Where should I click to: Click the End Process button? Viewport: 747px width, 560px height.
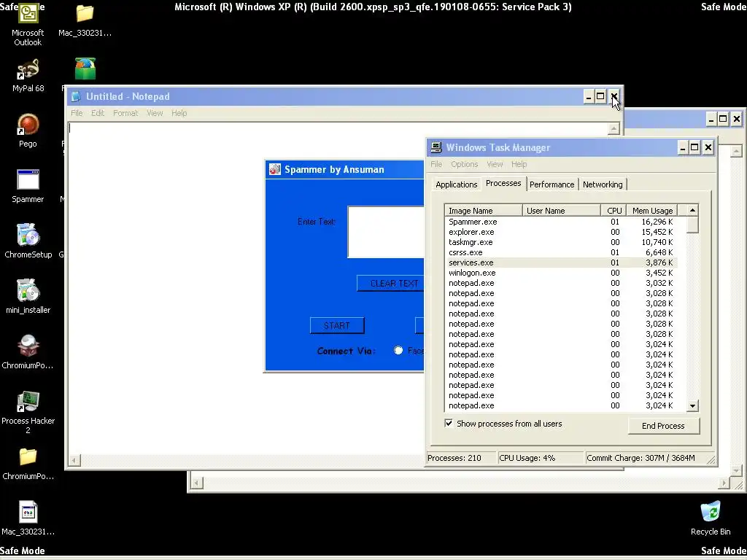663,426
